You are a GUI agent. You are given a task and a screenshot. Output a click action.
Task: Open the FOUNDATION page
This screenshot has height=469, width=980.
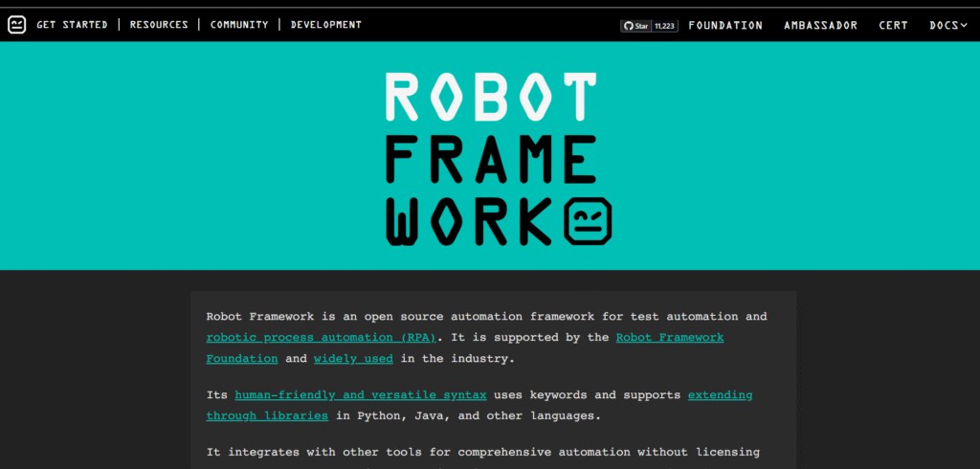point(725,26)
